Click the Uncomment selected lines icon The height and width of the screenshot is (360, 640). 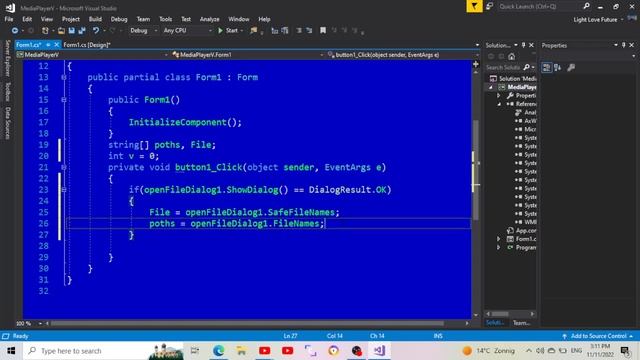285,31
